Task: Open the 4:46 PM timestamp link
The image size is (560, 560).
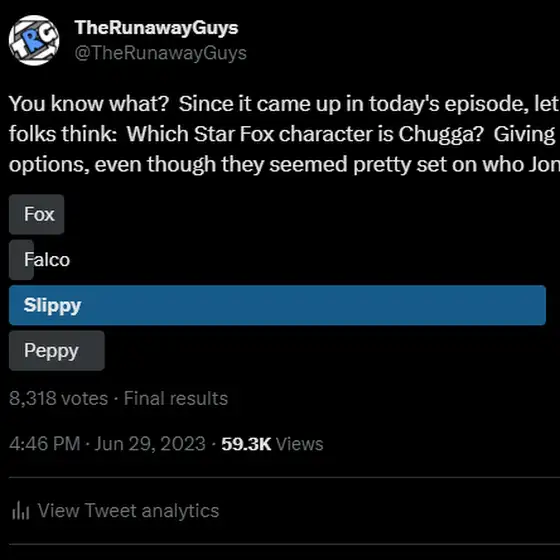Action: [45, 444]
